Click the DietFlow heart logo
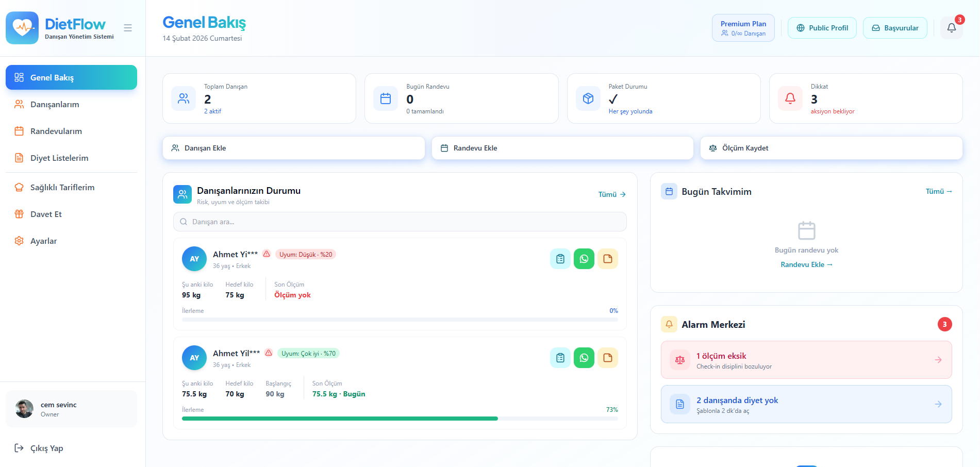The image size is (980, 467). pos(22,28)
